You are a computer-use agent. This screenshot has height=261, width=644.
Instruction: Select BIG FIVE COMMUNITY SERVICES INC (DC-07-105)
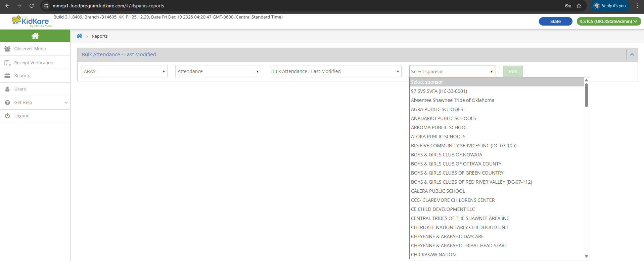[x=497, y=146]
